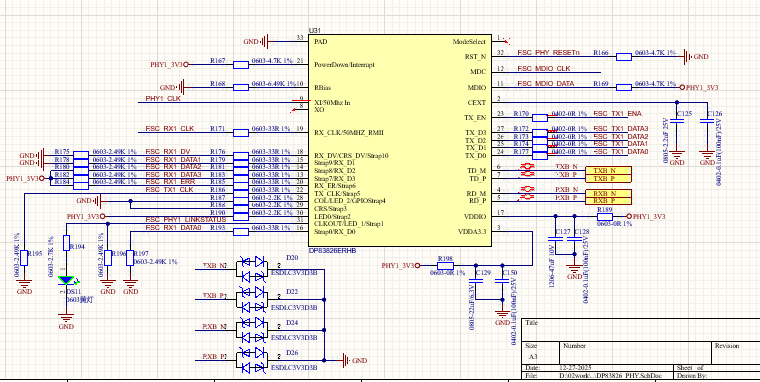Select resistor R189 symbol on VDDIO line

point(605,217)
